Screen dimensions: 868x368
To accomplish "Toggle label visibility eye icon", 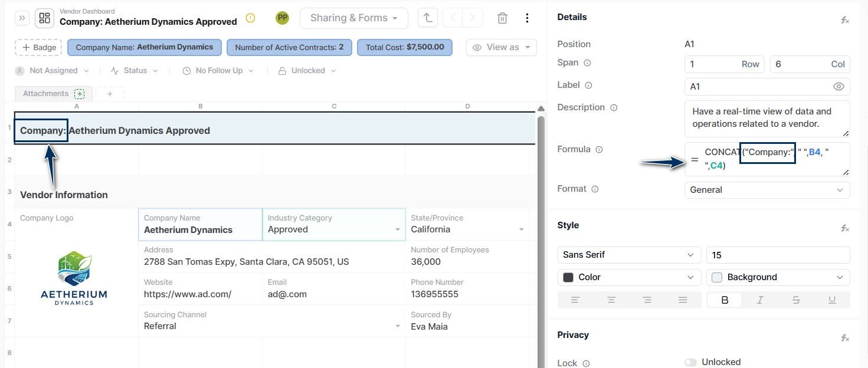I will 838,87.
